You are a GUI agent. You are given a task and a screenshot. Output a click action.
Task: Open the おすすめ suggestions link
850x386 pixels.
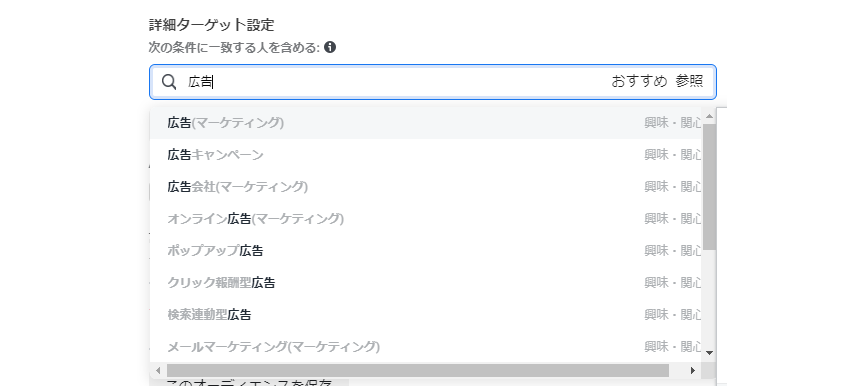point(639,81)
